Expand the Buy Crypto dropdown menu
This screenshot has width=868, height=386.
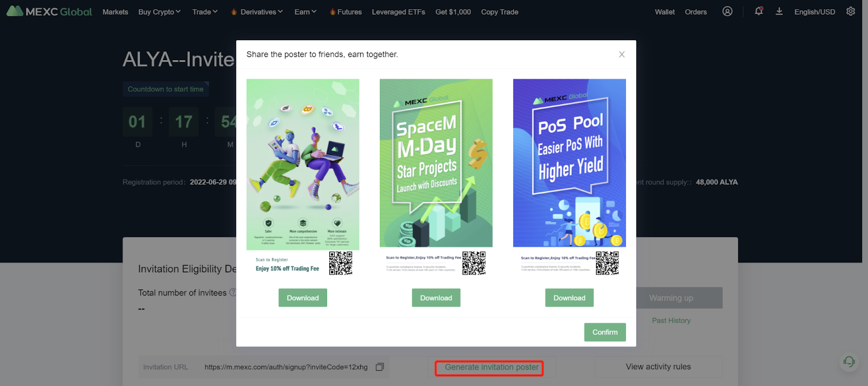point(159,12)
